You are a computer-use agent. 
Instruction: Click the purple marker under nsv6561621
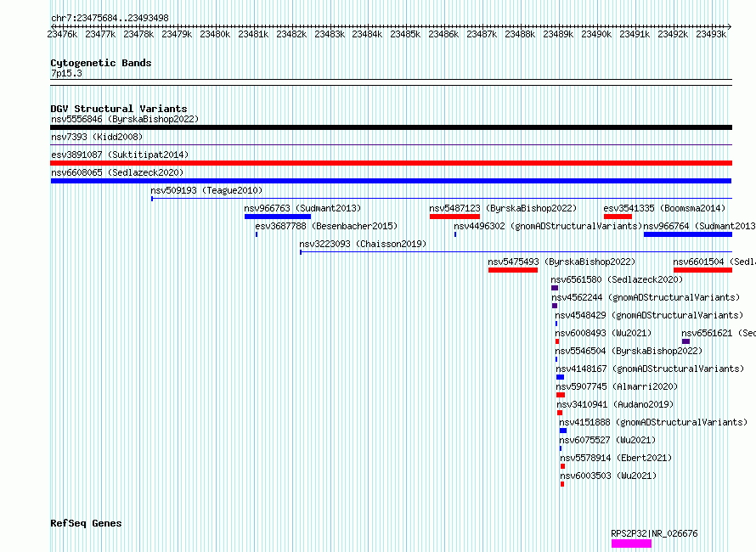[685, 341]
